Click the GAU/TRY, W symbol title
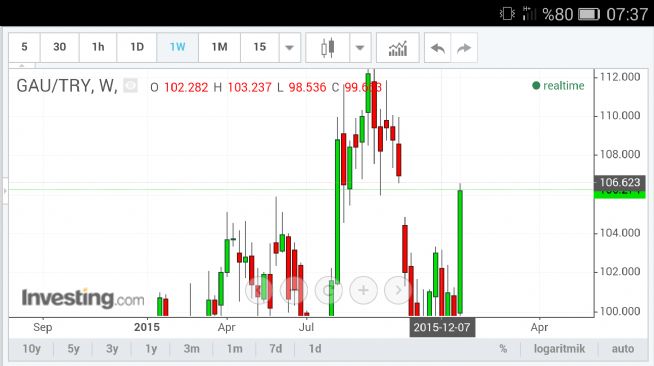 click(67, 86)
